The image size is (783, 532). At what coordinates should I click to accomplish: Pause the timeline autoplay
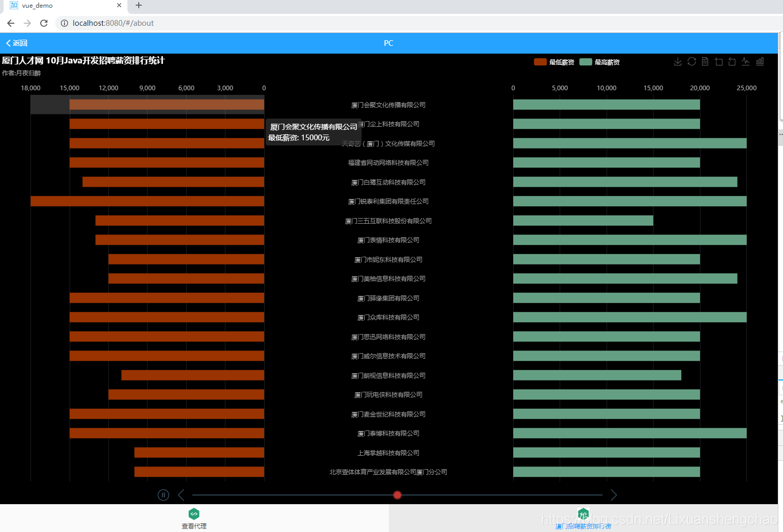click(x=164, y=495)
